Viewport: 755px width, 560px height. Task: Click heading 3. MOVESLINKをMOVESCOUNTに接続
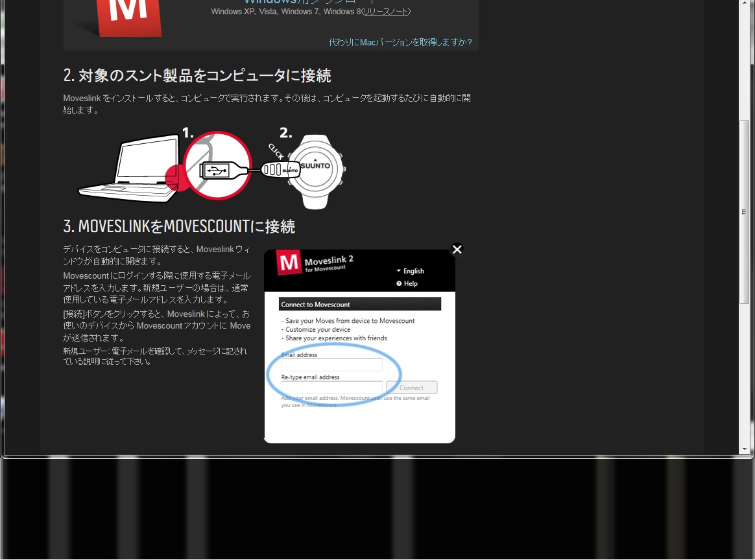[x=179, y=226]
